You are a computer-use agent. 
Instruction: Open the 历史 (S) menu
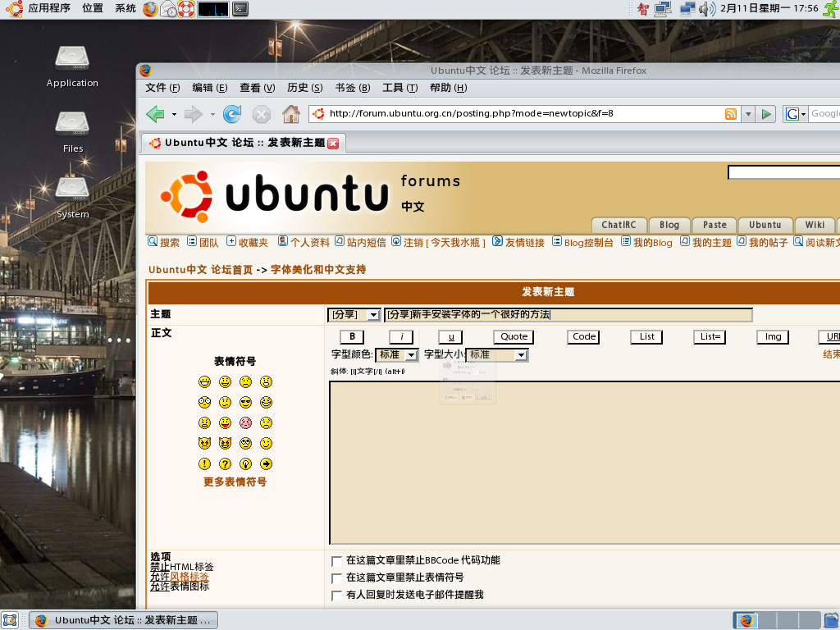tap(305, 88)
